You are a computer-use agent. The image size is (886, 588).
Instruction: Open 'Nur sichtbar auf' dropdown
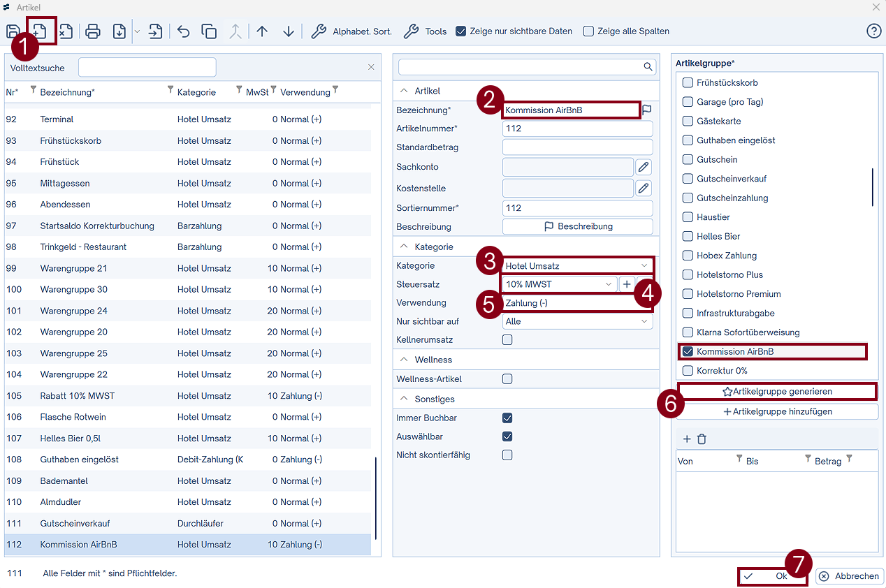pos(577,322)
